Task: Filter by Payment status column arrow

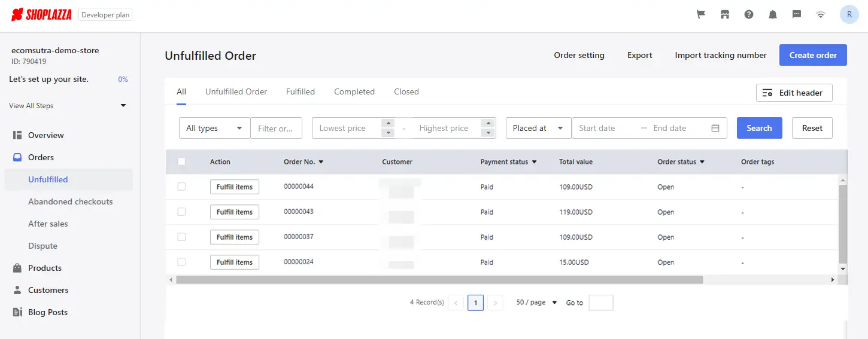Action: [534, 162]
